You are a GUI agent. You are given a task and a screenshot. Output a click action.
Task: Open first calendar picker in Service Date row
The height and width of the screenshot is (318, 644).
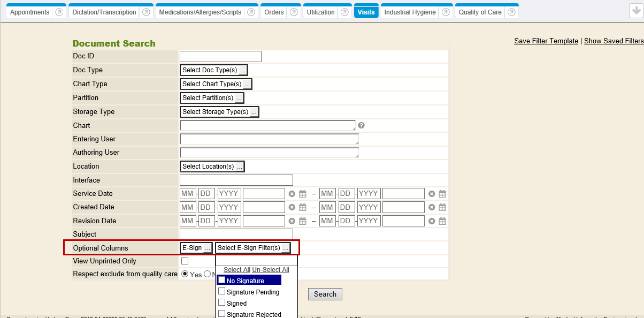tap(303, 194)
